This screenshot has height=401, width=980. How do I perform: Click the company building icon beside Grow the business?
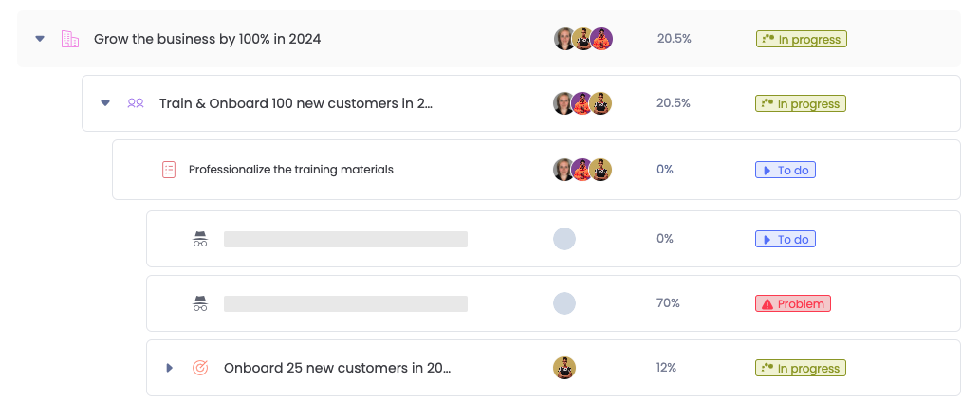(70, 39)
